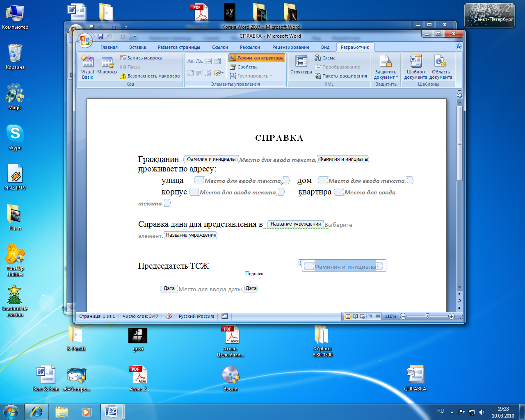The image size is (525, 420).
Task: Adjust the zoom slider handle
Action: click(427, 316)
